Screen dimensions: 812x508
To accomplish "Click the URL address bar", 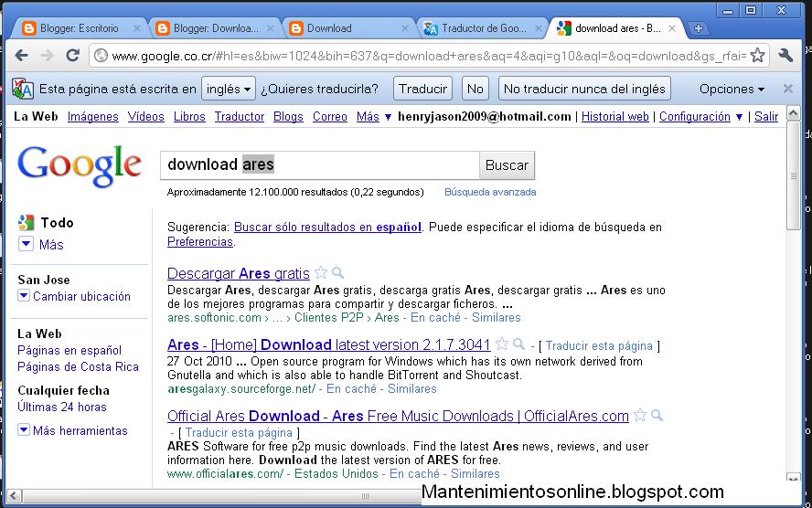I will coord(429,56).
